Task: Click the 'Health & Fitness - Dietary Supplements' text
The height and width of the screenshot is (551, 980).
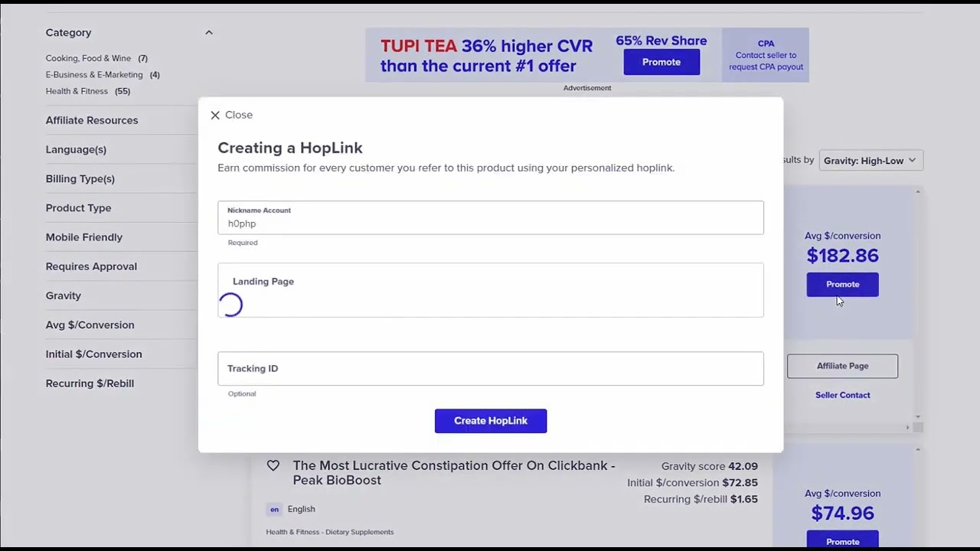Action: pos(330,532)
